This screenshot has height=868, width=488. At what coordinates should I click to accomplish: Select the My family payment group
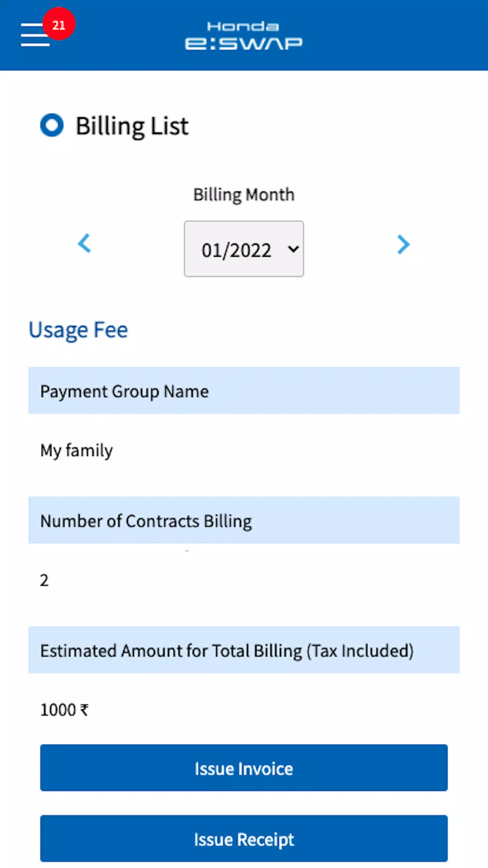coord(77,451)
